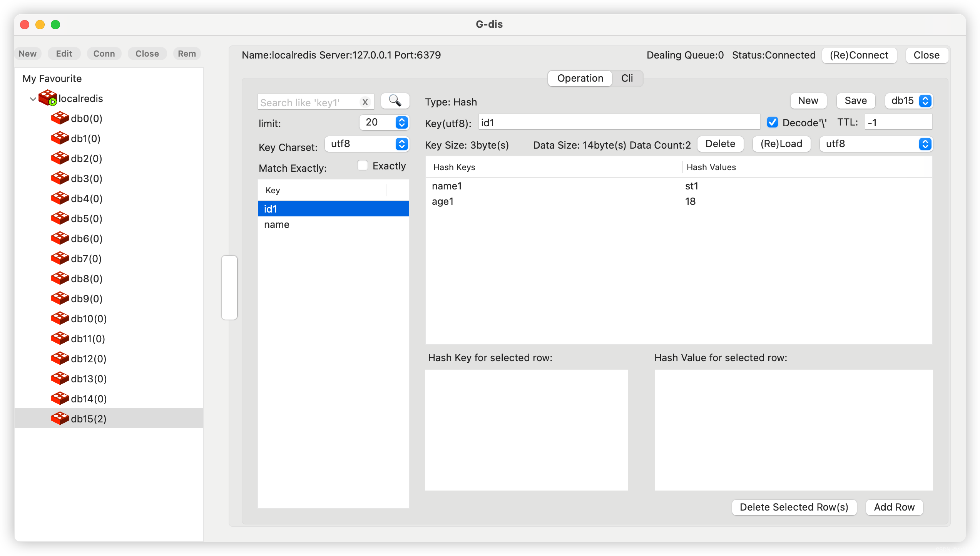
Task: Click the New key creation icon/button
Action: click(808, 101)
